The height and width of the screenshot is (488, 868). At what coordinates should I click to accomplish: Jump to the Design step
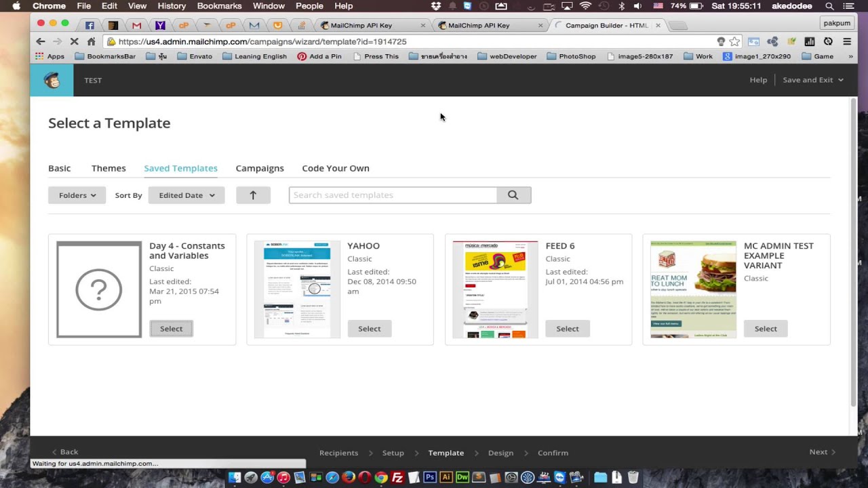500,453
